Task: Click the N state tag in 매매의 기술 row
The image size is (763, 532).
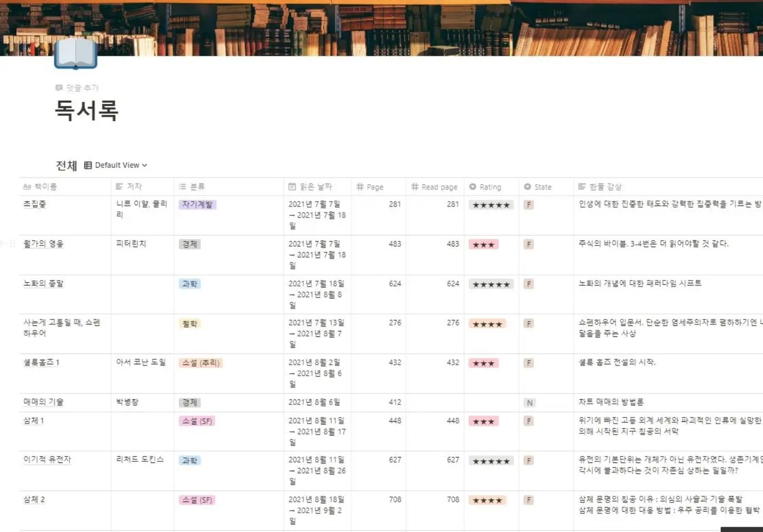Action: (x=529, y=403)
